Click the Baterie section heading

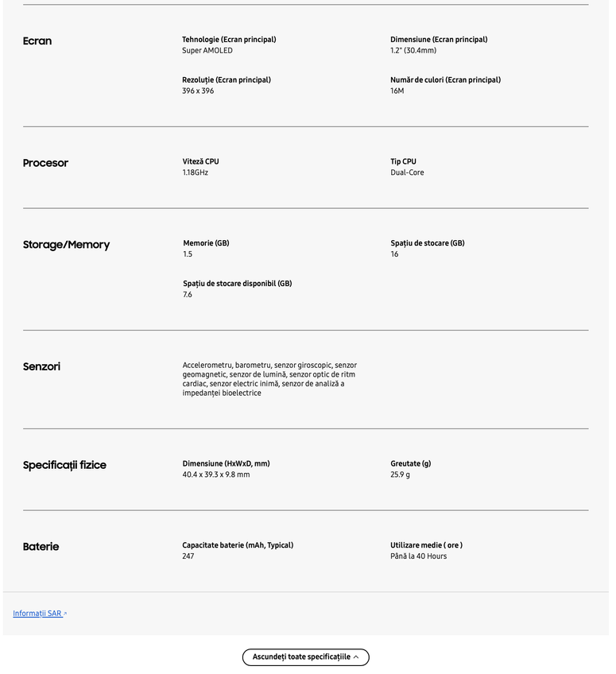[x=41, y=547]
